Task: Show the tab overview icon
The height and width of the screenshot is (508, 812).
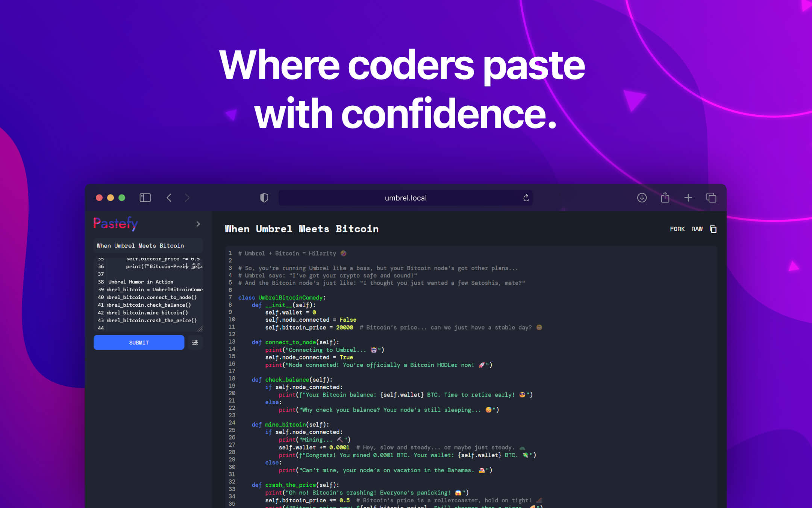Action: pos(711,198)
